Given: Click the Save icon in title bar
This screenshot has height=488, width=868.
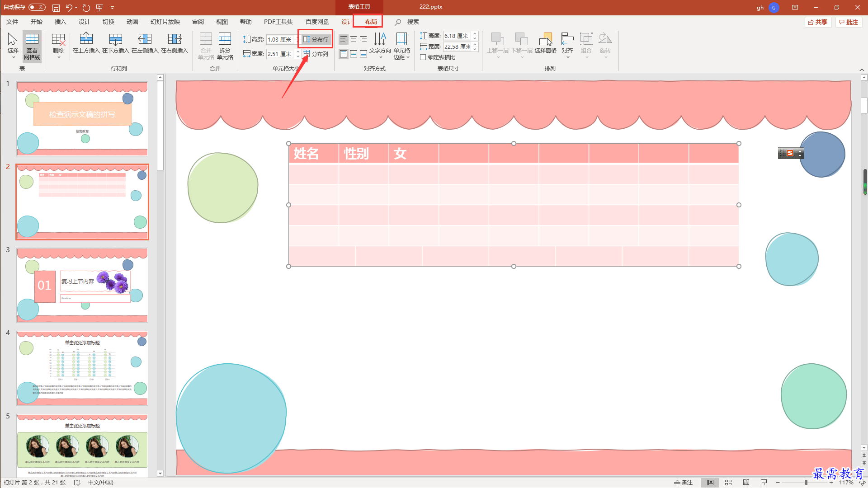Looking at the screenshot, I should coord(56,8).
